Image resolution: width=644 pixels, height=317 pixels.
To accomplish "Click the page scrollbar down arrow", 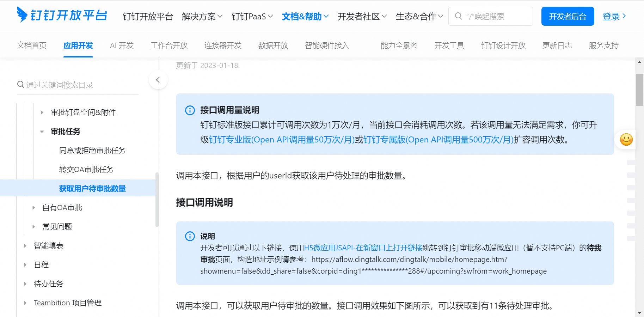I will 639,313.
